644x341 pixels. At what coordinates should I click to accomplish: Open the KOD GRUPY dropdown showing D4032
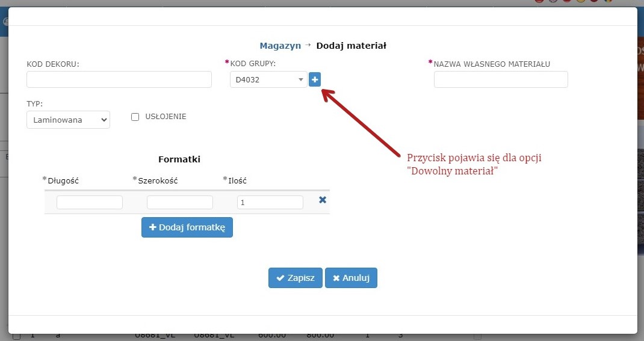pos(268,79)
